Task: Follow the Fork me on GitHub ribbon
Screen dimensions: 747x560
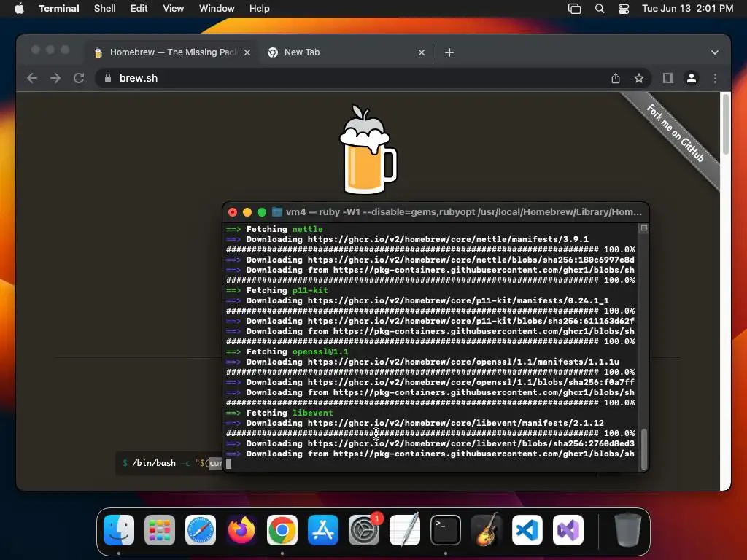Action: pyautogui.click(x=676, y=133)
